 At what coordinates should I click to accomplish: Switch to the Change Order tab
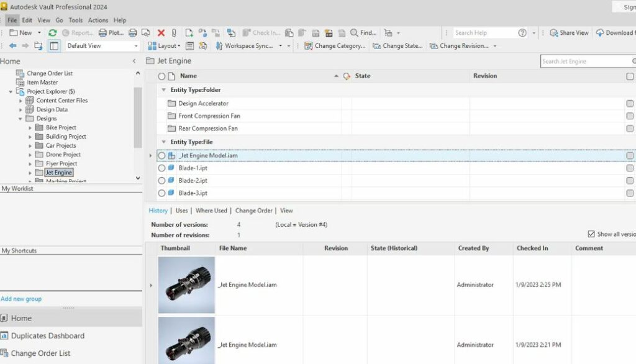254,211
